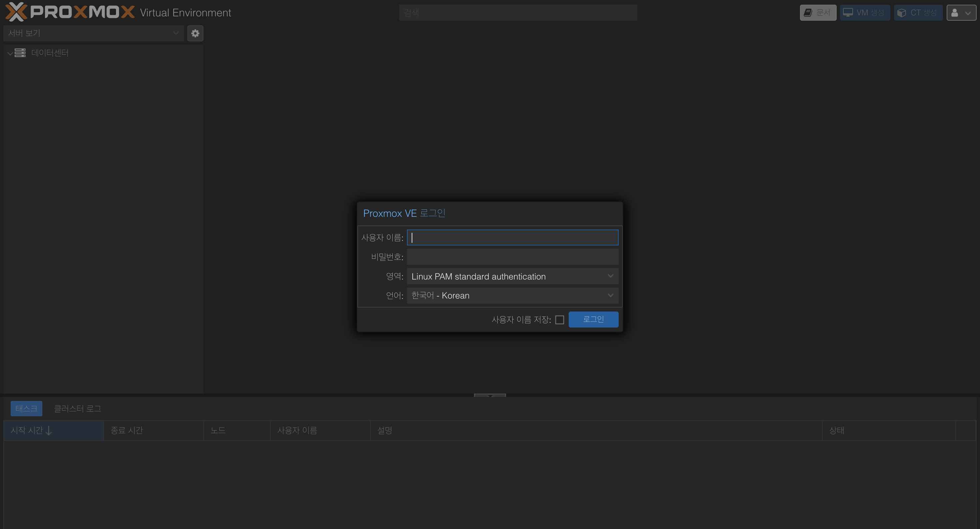Collapse the bottom log panel splitter handle
Viewport: 980px width, 529px height.
[490, 396]
